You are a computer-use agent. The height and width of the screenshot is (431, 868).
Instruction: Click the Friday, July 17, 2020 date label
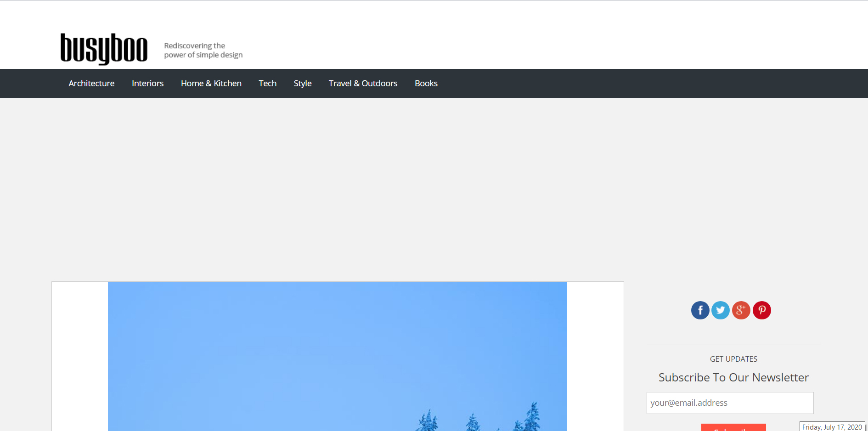click(x=832, y=427)
